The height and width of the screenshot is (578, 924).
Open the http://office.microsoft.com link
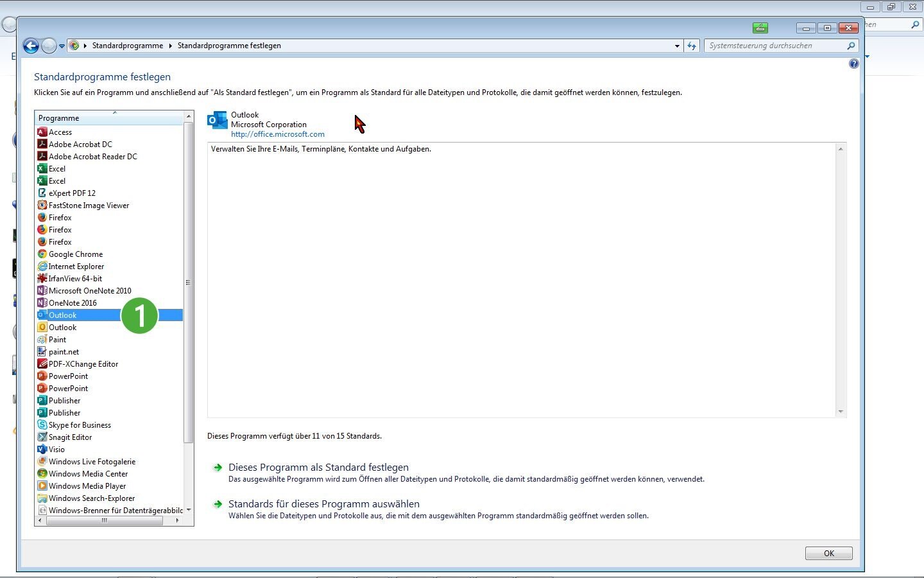(278, 134)
